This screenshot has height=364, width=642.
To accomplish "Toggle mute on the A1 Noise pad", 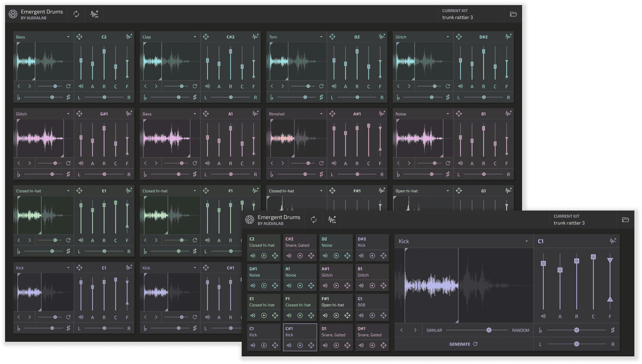I will pos(289,285).
